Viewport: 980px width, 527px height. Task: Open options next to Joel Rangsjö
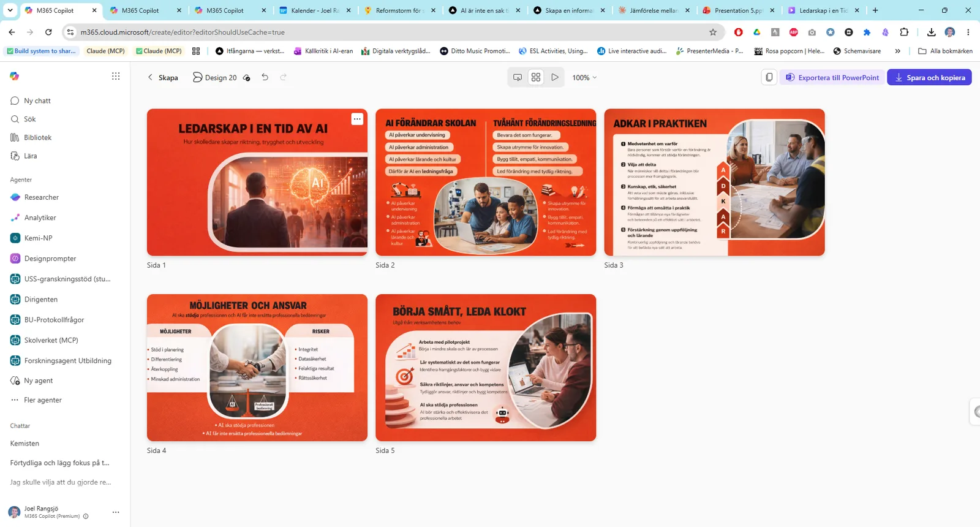pos(116,512)
